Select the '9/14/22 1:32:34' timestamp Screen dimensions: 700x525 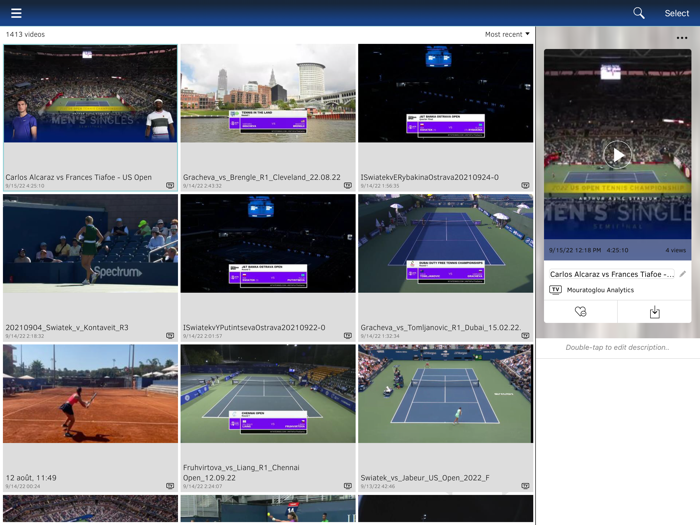(380, 336)
